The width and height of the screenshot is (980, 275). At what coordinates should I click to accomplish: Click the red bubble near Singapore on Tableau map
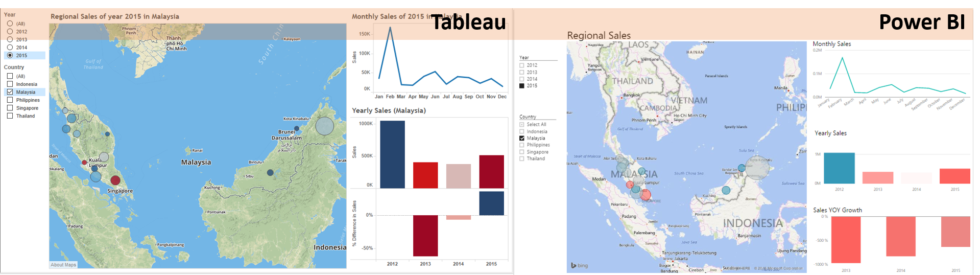point(115,180)
